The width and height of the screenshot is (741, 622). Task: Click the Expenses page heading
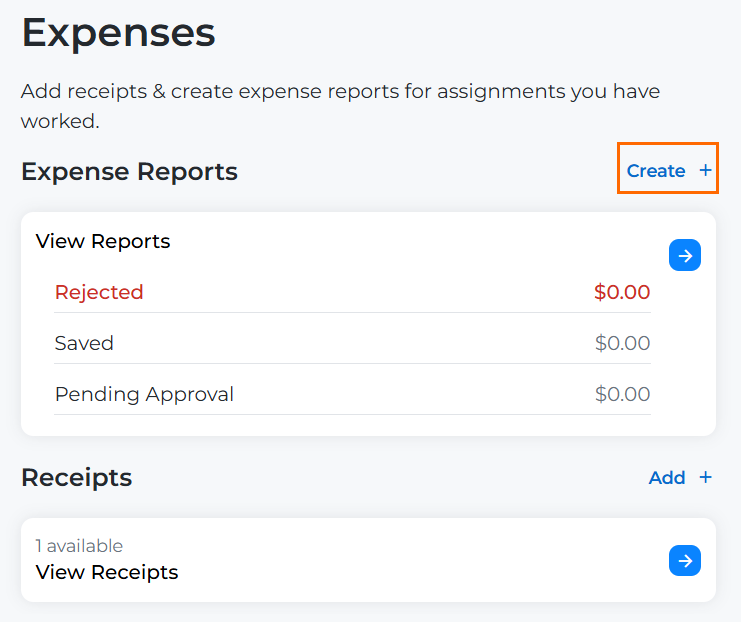point(118,33)
